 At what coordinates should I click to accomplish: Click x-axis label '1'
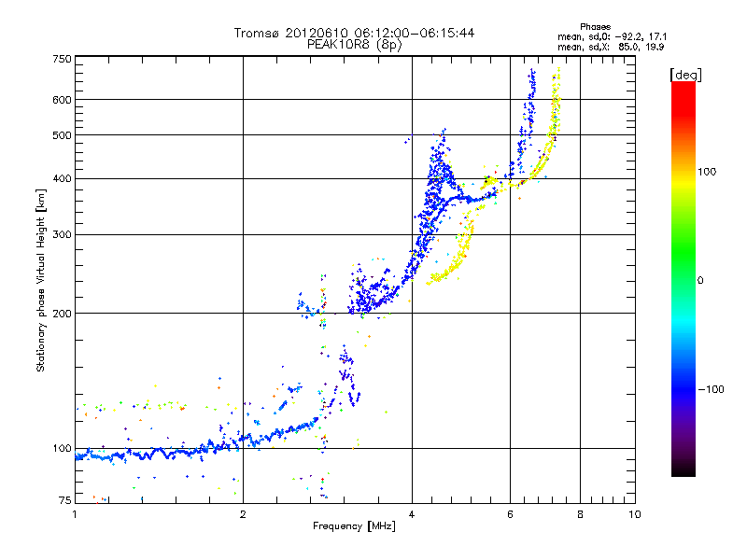75,515
